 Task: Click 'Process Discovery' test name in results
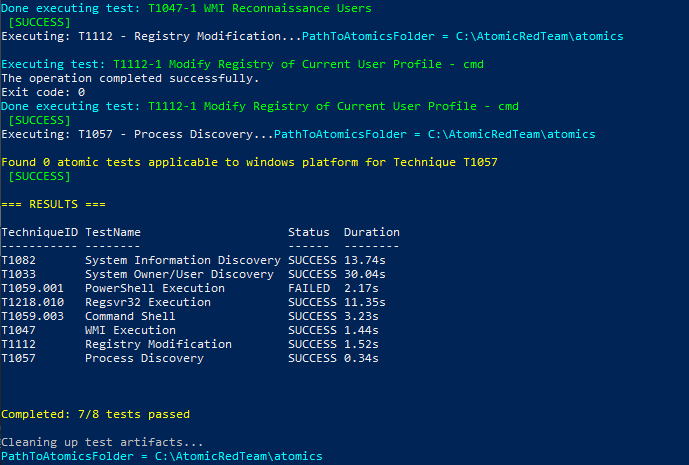pos(145,358)
